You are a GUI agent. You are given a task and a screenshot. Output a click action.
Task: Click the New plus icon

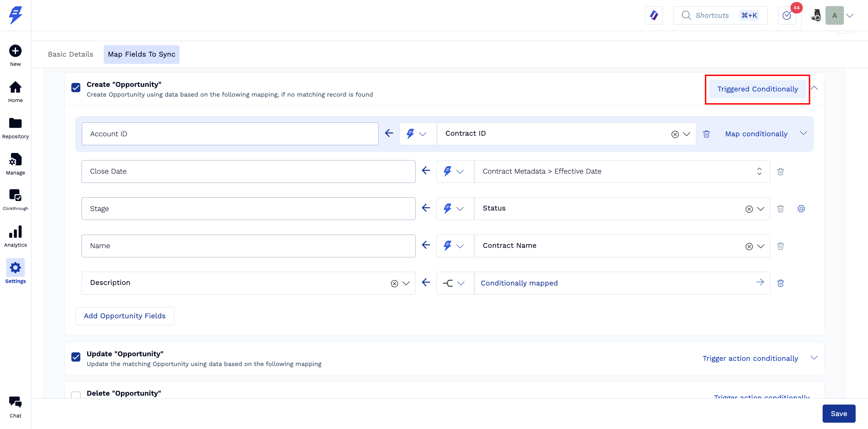point(15,51)
